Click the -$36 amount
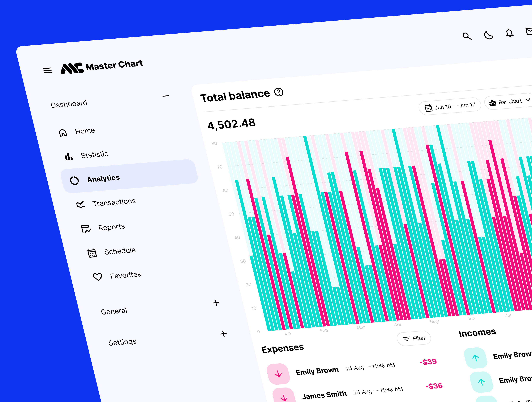This screenshot has height=402, width=532. [434, 386]
